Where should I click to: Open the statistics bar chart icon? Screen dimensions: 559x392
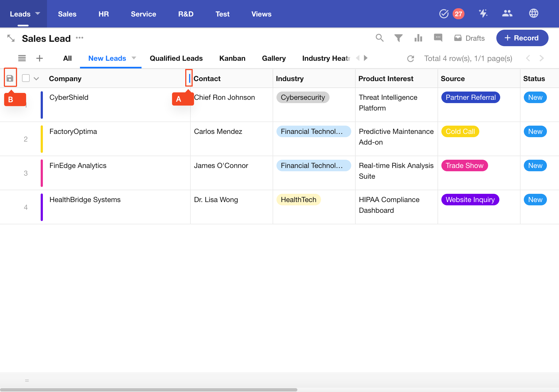tap(418, 38)
